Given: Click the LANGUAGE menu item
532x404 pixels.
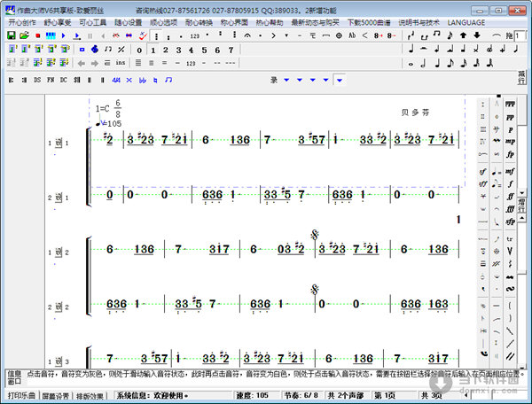Looking at the screenshot, I should pyautogui.click(x=466, y=22).
